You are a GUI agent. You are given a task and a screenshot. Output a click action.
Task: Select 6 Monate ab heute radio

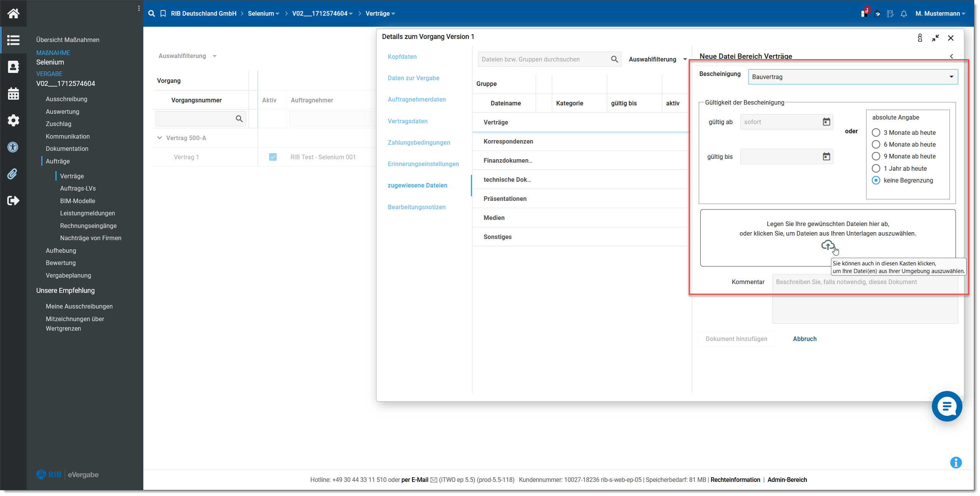tap(876, 144)
